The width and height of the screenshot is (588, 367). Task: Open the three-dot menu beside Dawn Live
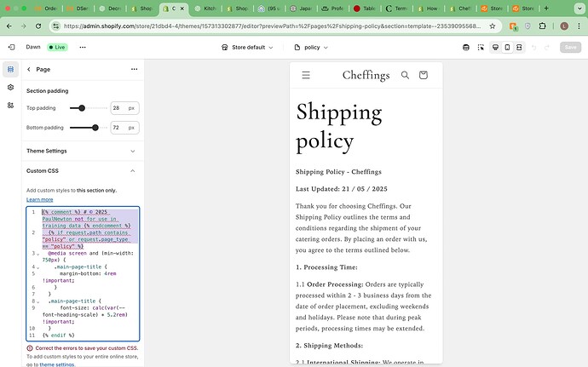[x=83, y=47]
